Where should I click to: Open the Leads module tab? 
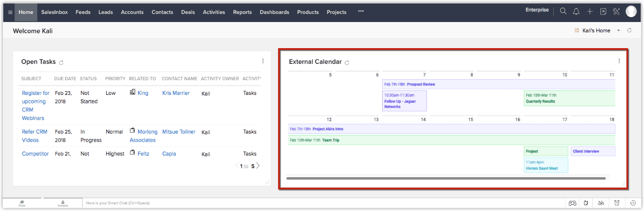(x=106, y=12)
